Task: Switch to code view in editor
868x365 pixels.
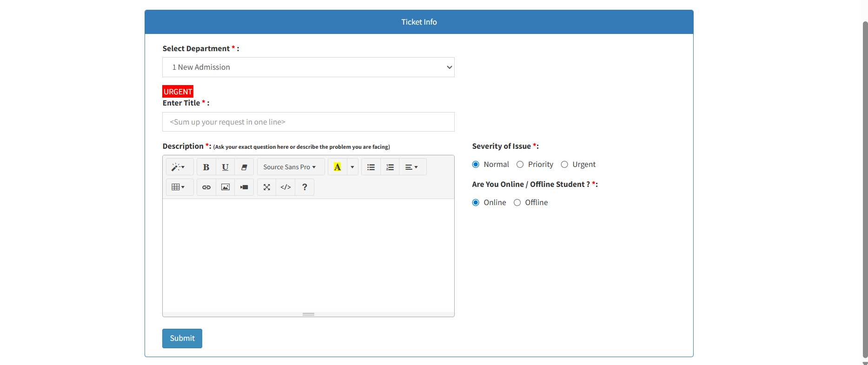Action: coord(285,187)
